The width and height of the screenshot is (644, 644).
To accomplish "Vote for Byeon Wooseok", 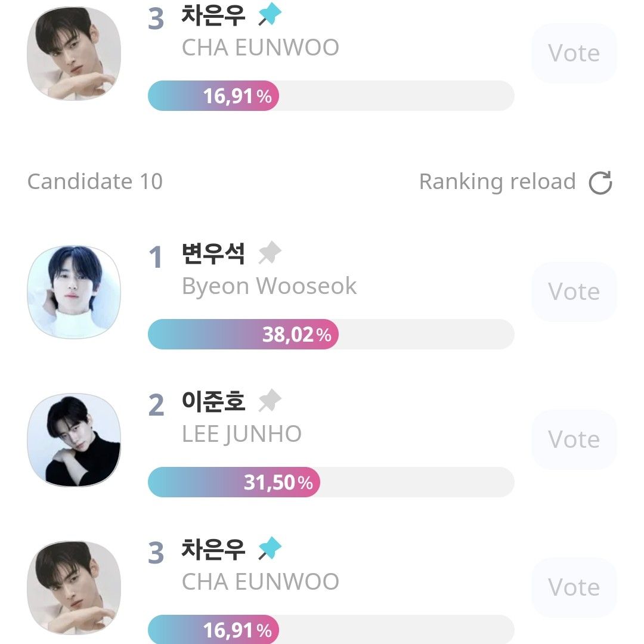I will pyautogui.click(x=574, y=292).
